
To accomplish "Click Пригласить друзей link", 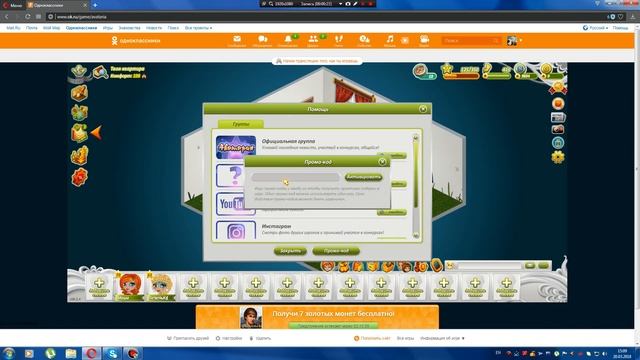I will [x=188, y=338].
